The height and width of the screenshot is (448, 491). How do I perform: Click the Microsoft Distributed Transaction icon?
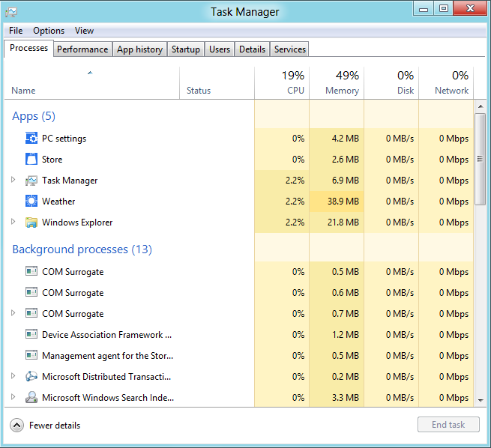pos(31,377)
